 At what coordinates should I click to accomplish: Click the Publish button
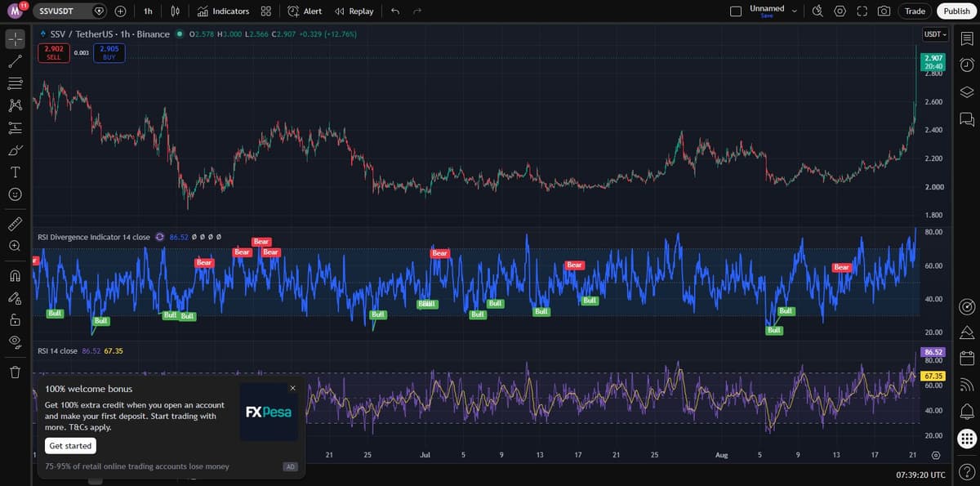point(956,11)
